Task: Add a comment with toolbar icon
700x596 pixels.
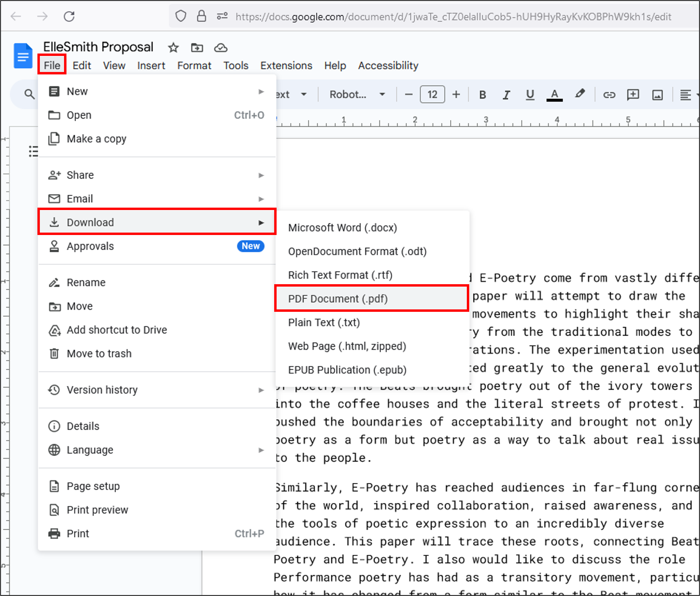Action: pos(633,95)
